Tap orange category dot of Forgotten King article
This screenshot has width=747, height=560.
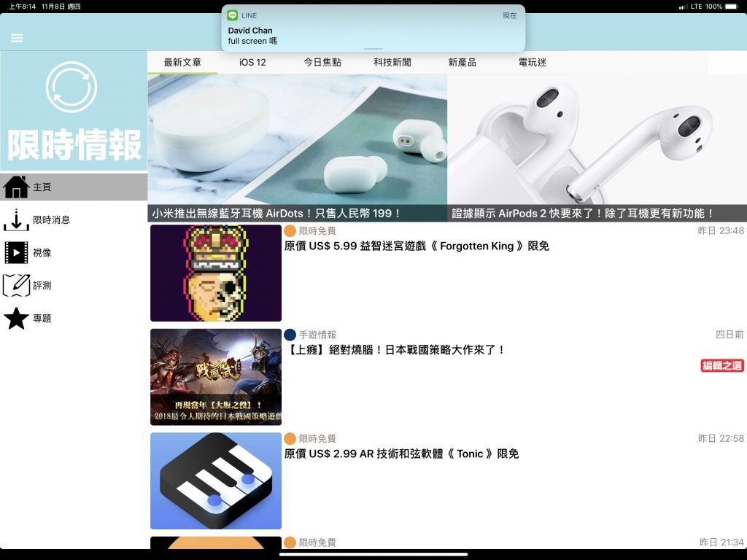(290, 231)
